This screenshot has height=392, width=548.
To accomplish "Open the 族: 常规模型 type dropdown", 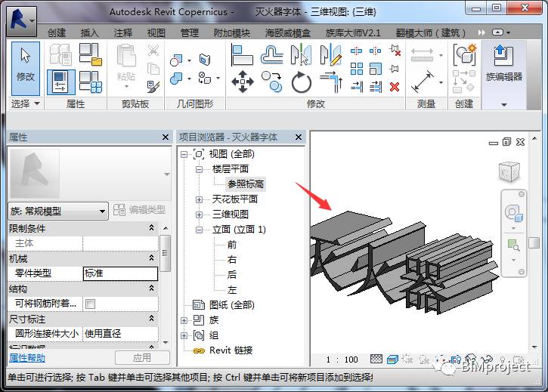I will pos(57,211).
